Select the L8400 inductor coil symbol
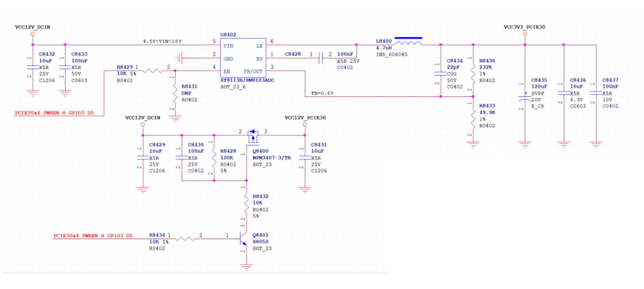The width and height of the screenshot is (644, 289). (408, 44)
